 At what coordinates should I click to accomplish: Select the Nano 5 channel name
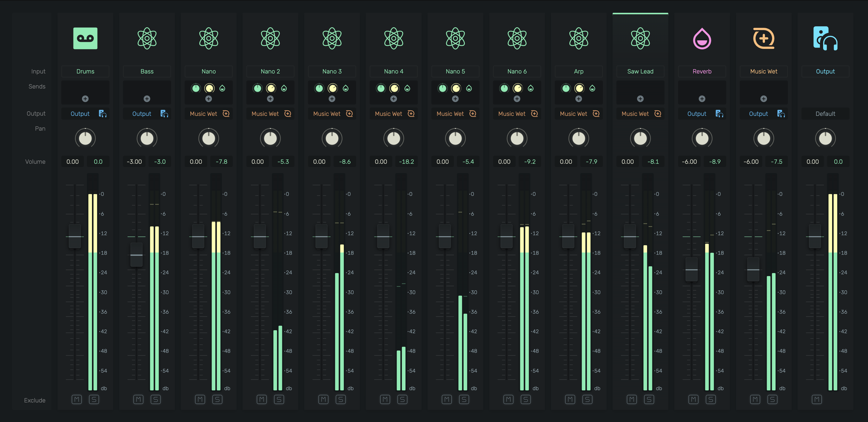pyautogui.click(x=455, y=71)
